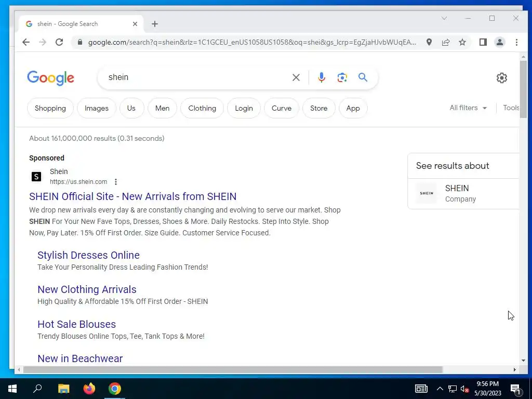Click the Shein S favicon in the ad

[36, 177]
